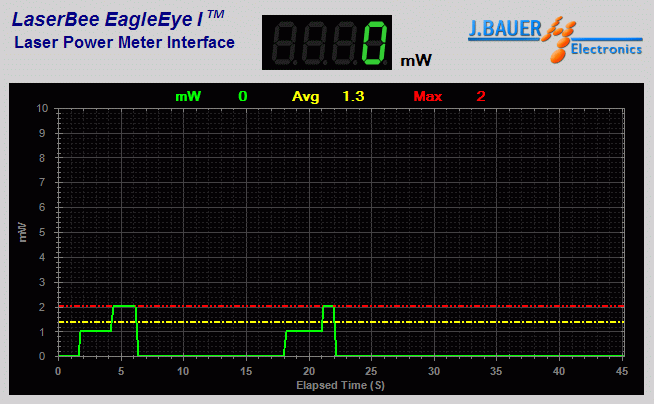The width and height of the screenshot is (654, 404).
Task: Click the LaserBee EagleEye I title
Action: 118,19
